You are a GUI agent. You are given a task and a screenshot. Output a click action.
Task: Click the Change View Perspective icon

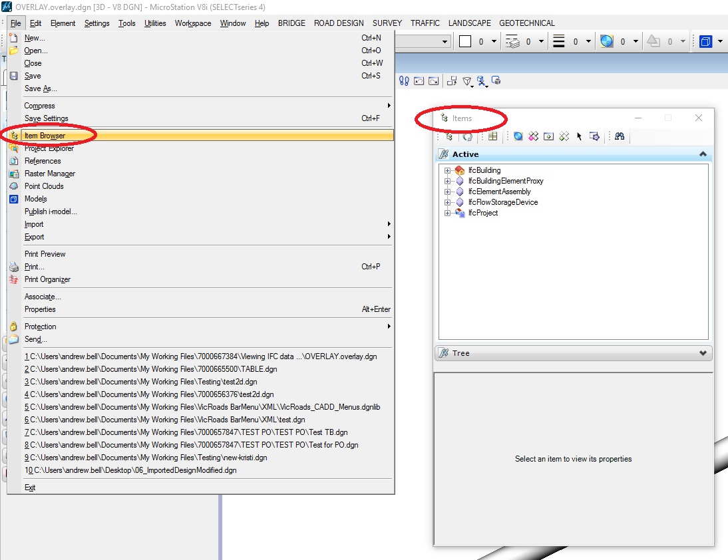pos(467,82)
